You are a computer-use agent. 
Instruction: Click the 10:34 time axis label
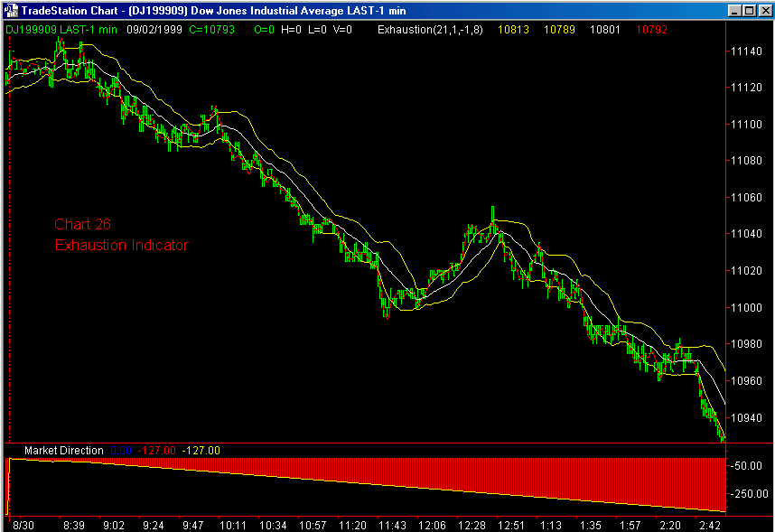click(273, 526)
